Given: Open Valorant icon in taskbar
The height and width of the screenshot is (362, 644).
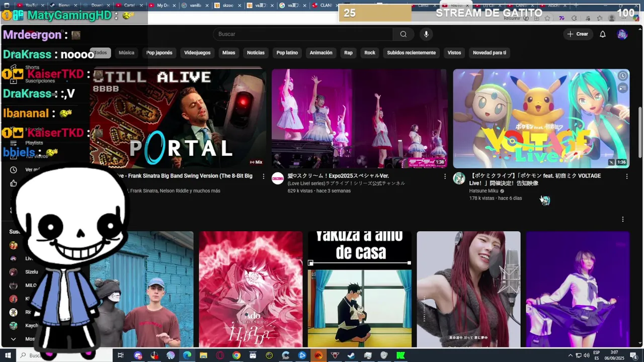Looking at the screenshot, I should [x=335, y=355].
